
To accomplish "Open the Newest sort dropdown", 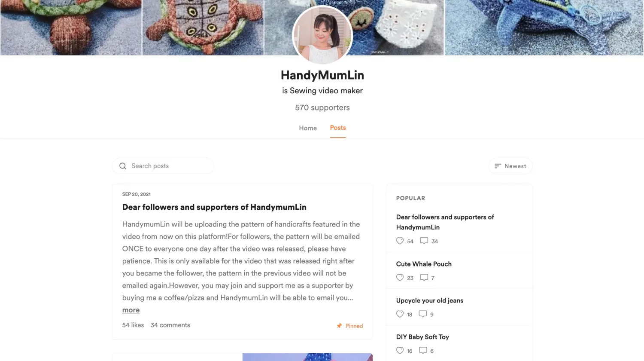I will [510, 166].
